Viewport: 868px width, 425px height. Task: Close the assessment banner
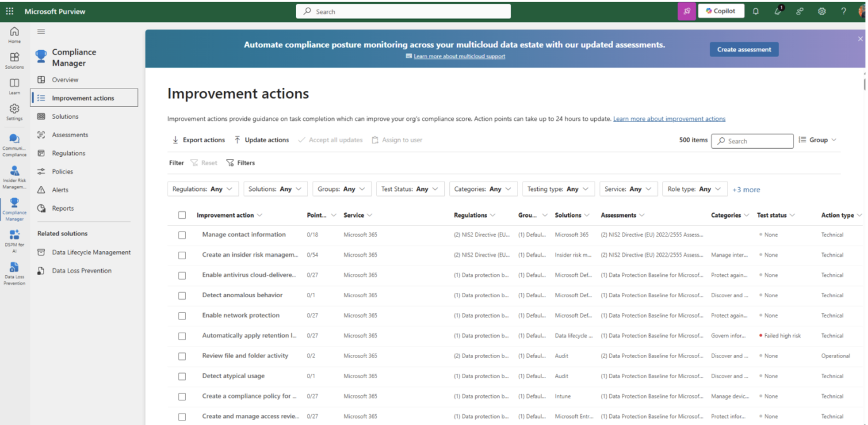point(860,39)
